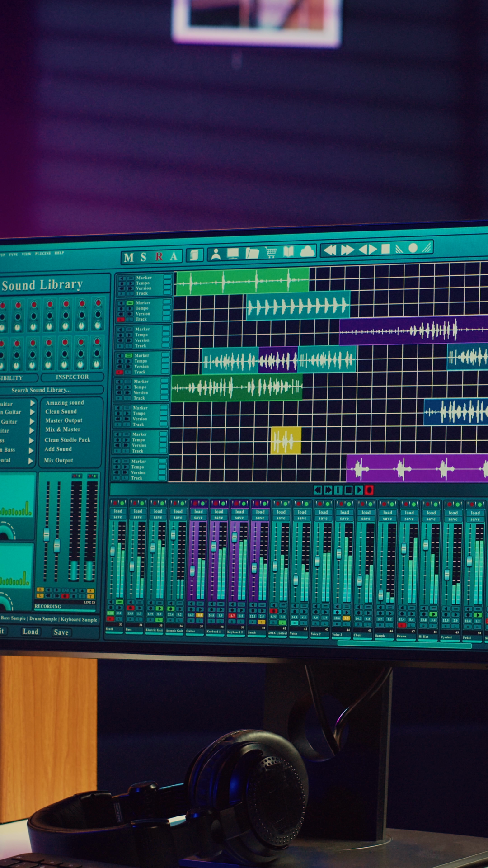Screen dimensions: 488x868
Task: Click the monitor display icon in toolbar
Action: coord(233,254)
